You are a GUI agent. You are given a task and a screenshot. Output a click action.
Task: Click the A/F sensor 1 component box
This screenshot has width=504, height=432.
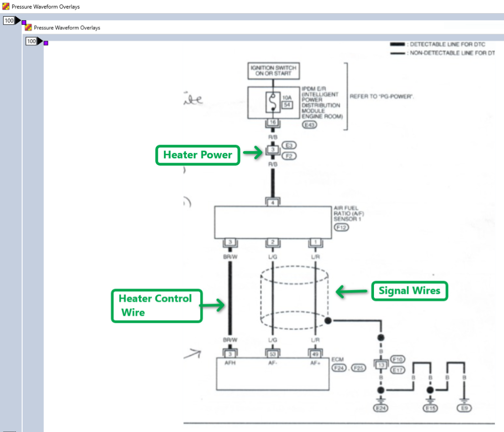tap(272, 222)
